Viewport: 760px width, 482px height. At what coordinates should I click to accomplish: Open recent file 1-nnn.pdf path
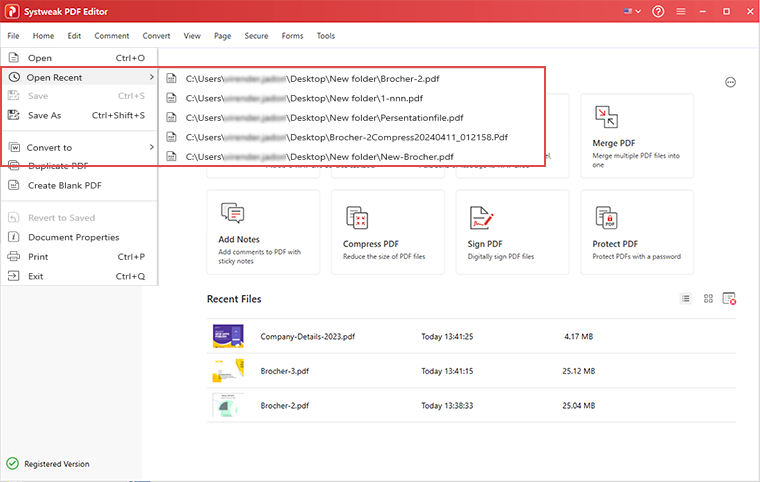click(304, 98)
